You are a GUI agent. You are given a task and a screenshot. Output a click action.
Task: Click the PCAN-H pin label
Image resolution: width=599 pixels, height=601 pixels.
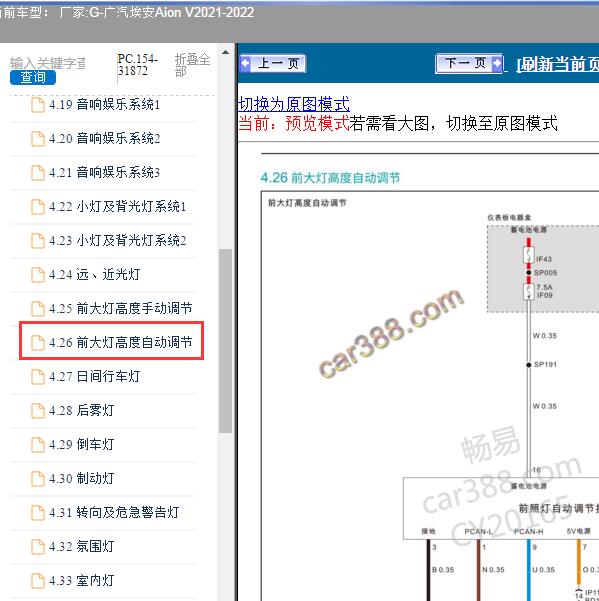tap(528, 532)
